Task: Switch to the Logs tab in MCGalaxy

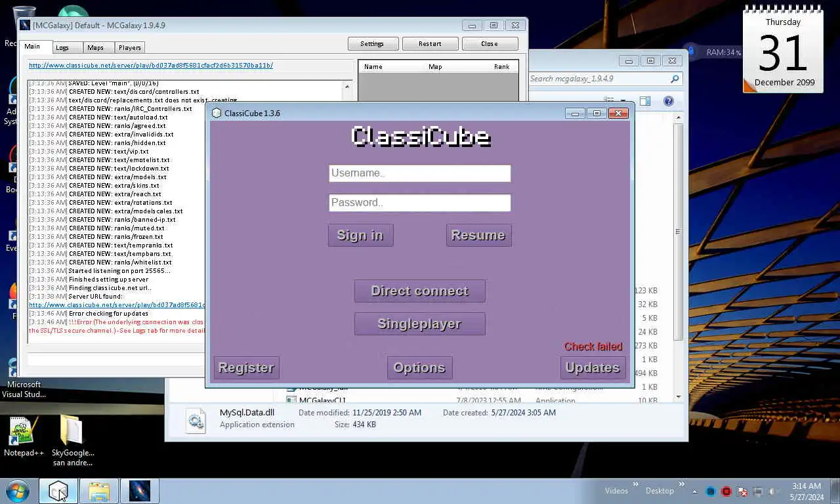Action: (x=67, y=47)
